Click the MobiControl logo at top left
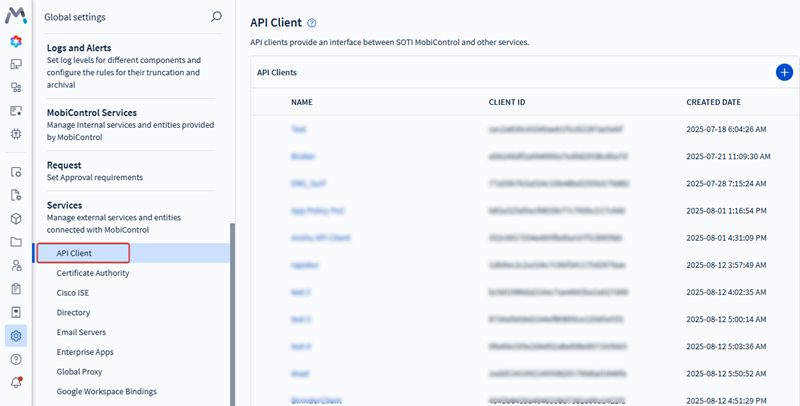 pyautogui.click(x=16, y=16)
